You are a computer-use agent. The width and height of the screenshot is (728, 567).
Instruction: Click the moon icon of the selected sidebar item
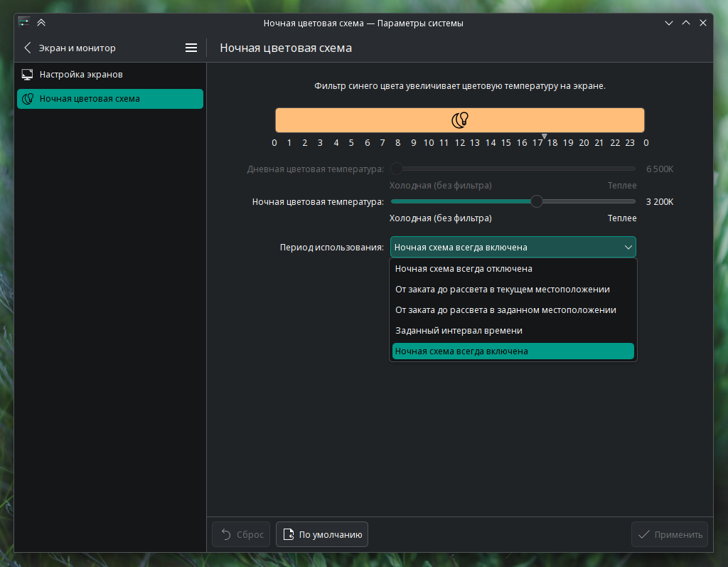point(28,99)
